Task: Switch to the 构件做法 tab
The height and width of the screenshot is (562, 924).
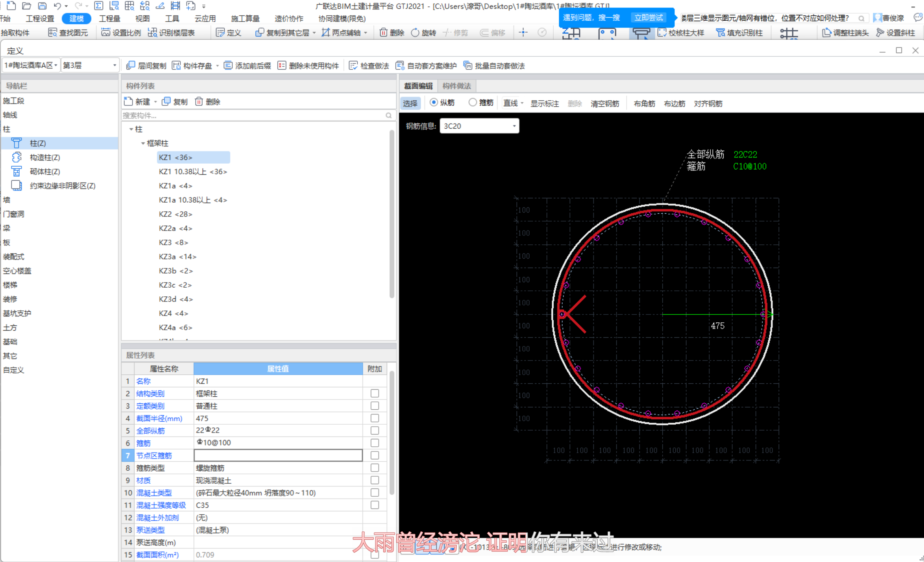Action: click(456, 86)
